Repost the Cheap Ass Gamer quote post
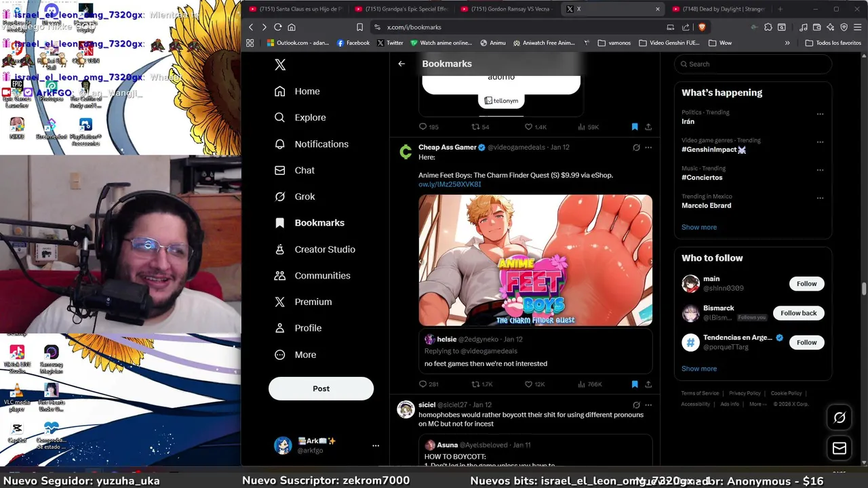The width and height of the screenshot is (868, 488). (475, 384)
